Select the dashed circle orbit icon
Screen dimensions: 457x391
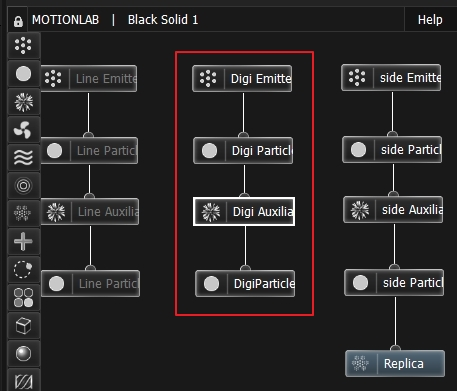tap(23, 269)
